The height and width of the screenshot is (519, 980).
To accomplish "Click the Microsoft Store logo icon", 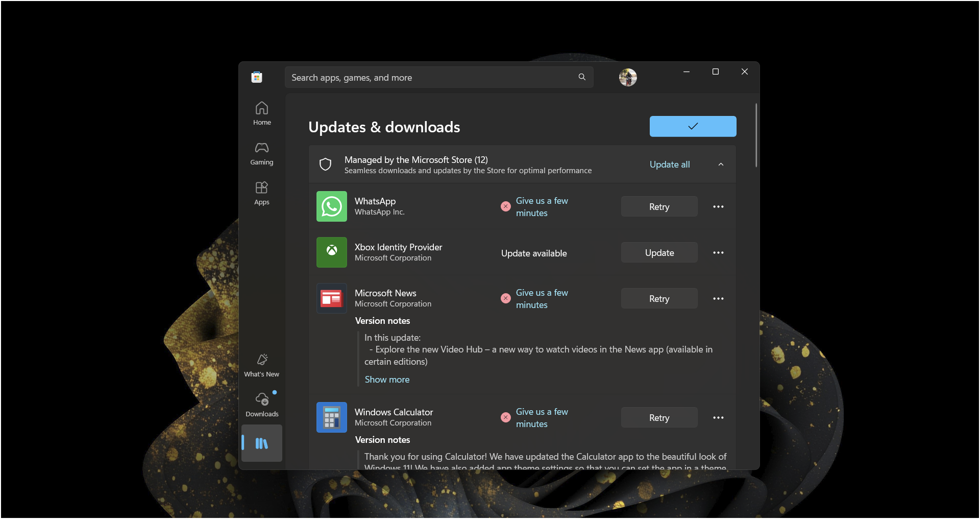I will tap(257, 77).
